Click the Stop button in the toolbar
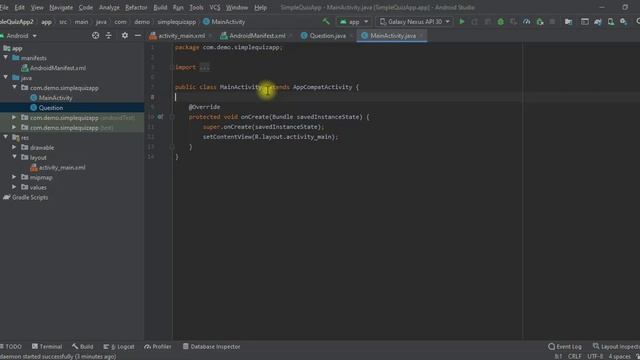This screenshot has width=640, height=360. [x=552, y=22]
